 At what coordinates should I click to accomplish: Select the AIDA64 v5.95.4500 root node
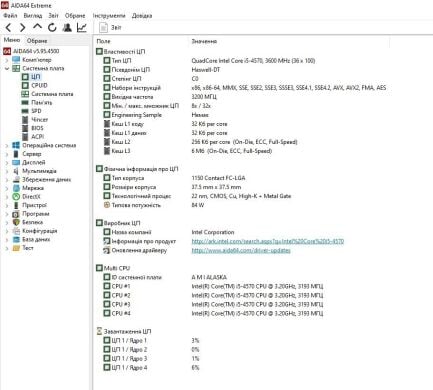31,51
